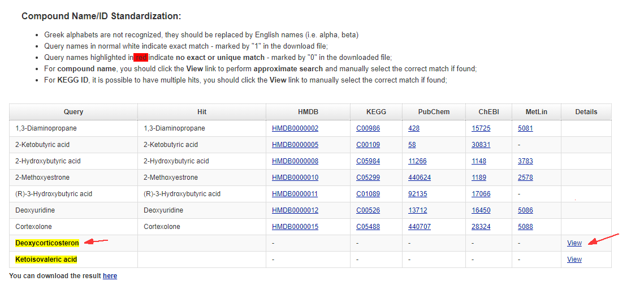Viewport: 644px width, 294px height.
Task: Click the Query column header
Action: pyautogui.click(x=74, y=112)
